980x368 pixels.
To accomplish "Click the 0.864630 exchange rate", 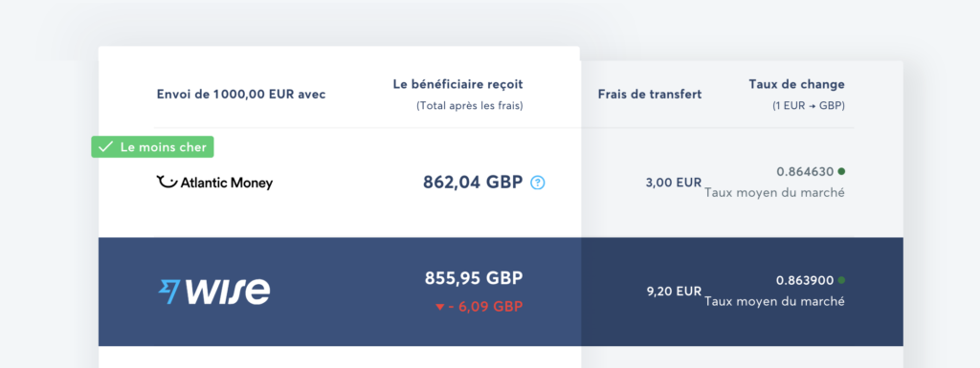I will tap(805, 171).
